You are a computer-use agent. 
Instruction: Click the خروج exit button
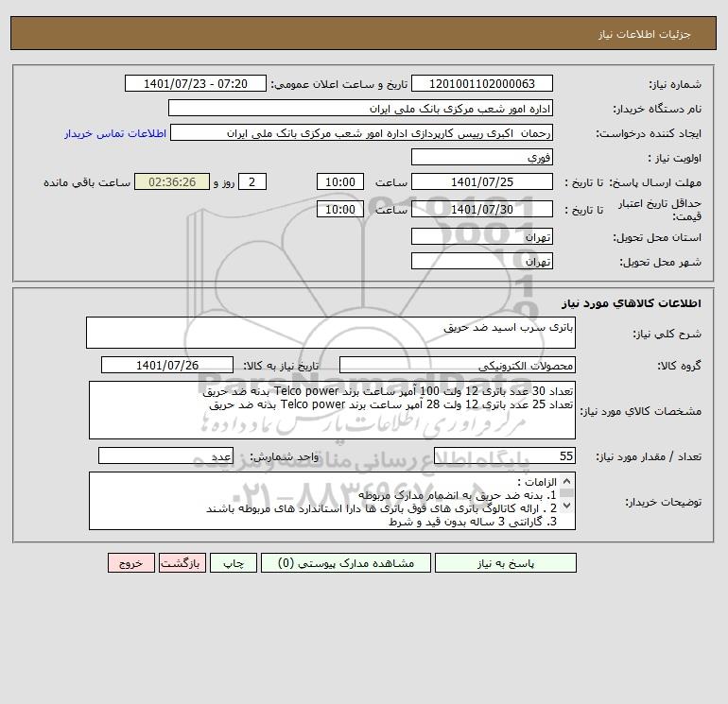(x=131, y=563)
